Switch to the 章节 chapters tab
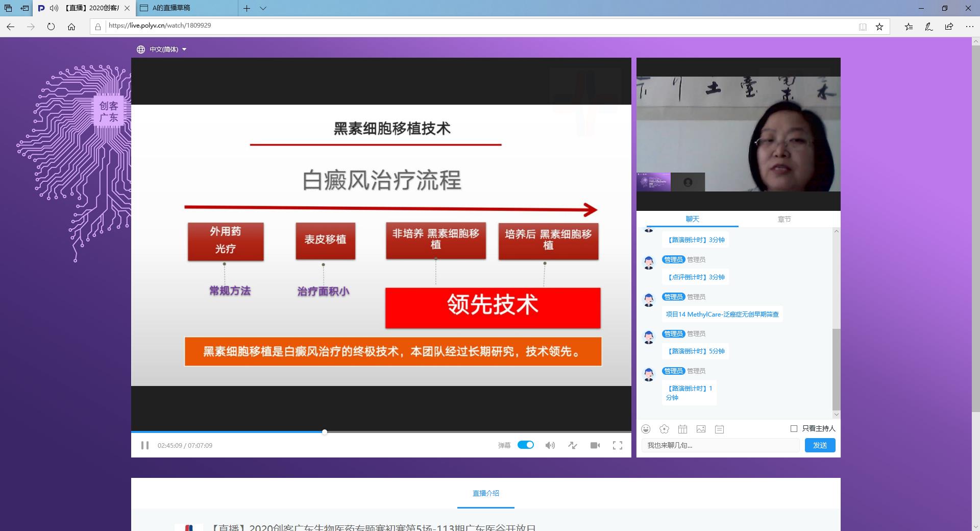 784,219
